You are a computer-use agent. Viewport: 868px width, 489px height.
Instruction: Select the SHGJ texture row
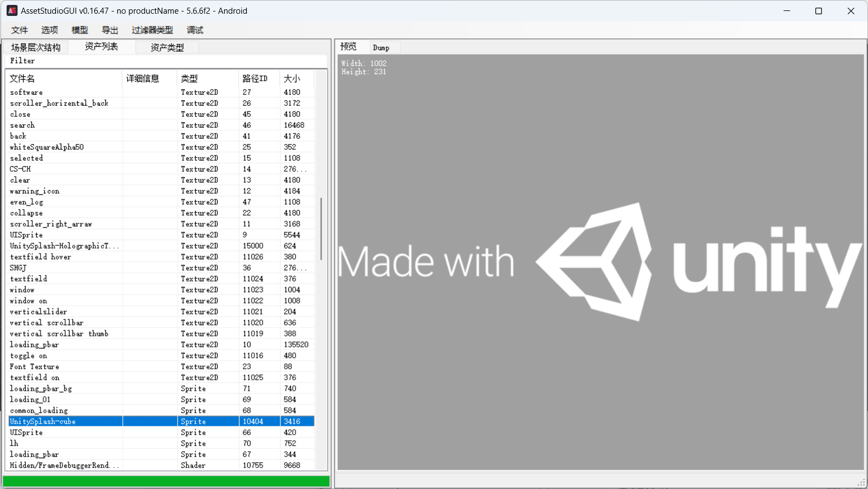coord(162,268)
